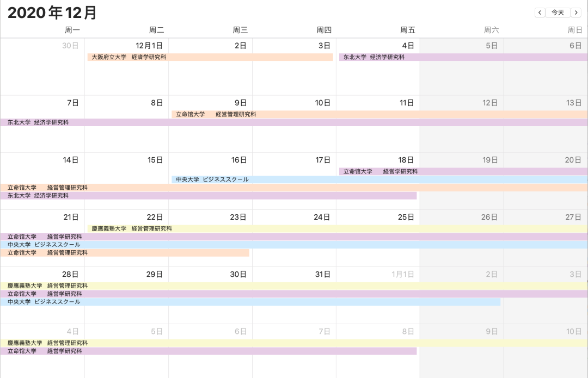
Task: Select the 中央大学 ビジネススクール bar in the 21日 week
Action: coord(294,245)
